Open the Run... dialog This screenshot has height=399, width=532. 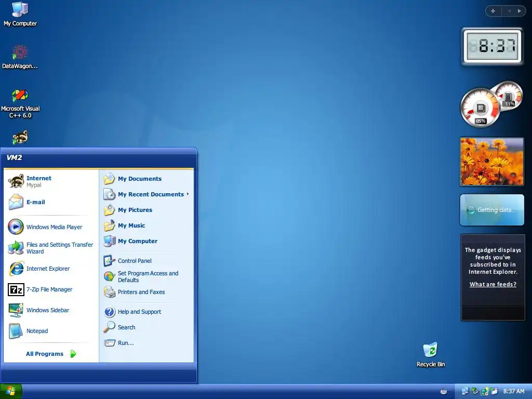click(146, 343)
